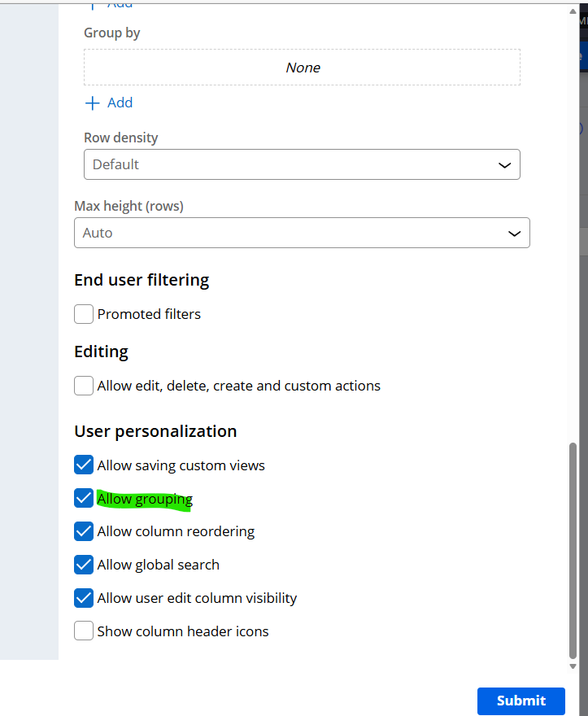Image resolution: width=588 pixels, height=716 pixels.
Task: Click the plus icon under Group by
Action: coord(93,103)
